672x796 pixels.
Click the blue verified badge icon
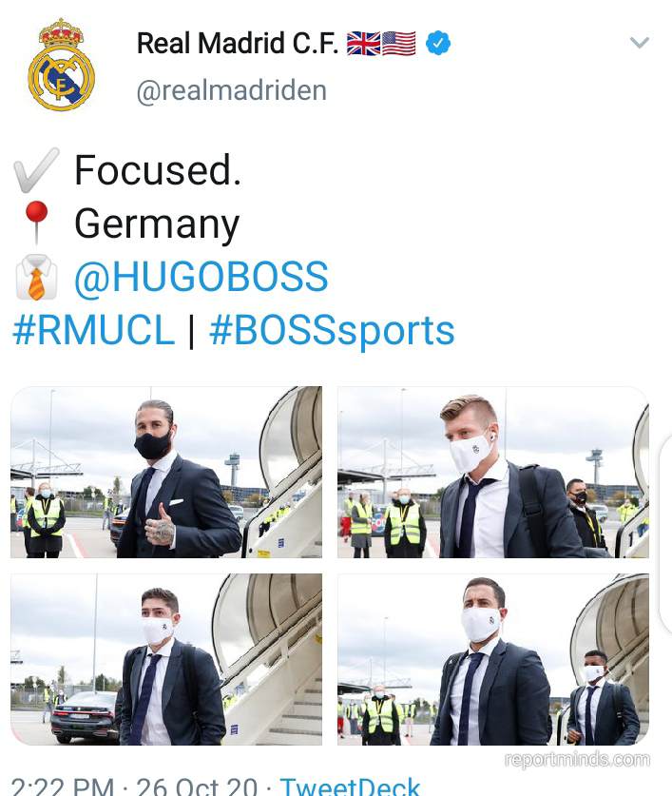(x=437, y=43)
